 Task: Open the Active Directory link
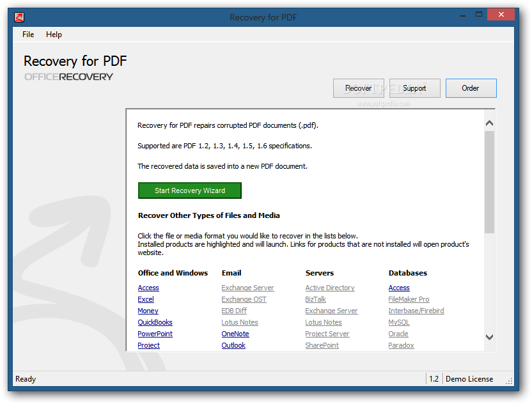tap(330, 288)
